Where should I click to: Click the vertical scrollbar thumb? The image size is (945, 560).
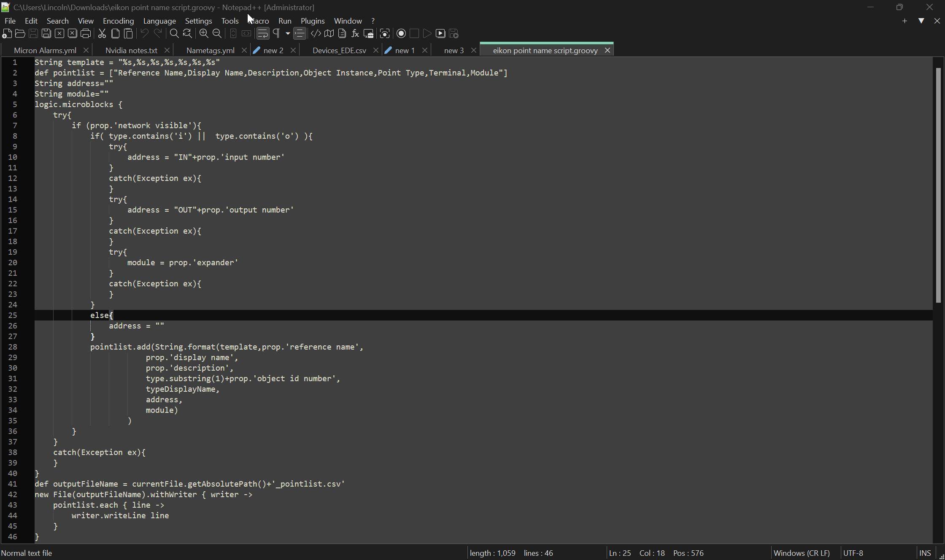tap(938, 186)
